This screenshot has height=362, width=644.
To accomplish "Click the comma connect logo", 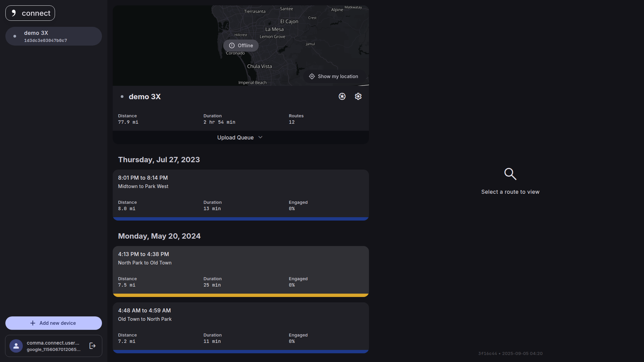I will click(30, 13).
